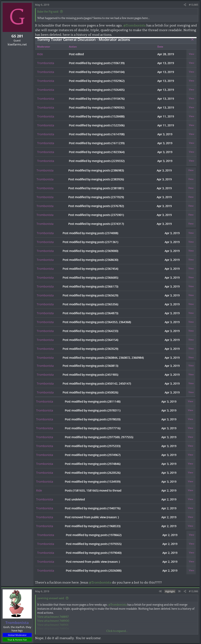Click View for Ride's 'Post edited' action

click(x=191, y=54)
